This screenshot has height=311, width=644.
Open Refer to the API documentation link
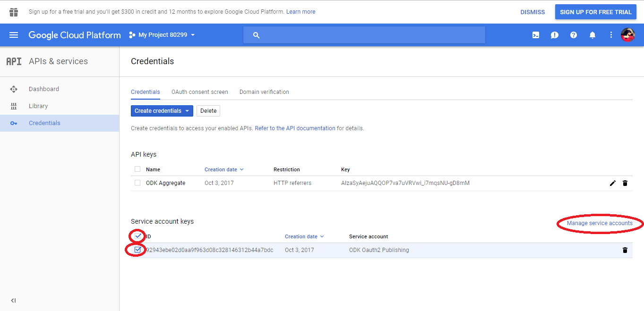pyautogui.click(x=295, y=128)
